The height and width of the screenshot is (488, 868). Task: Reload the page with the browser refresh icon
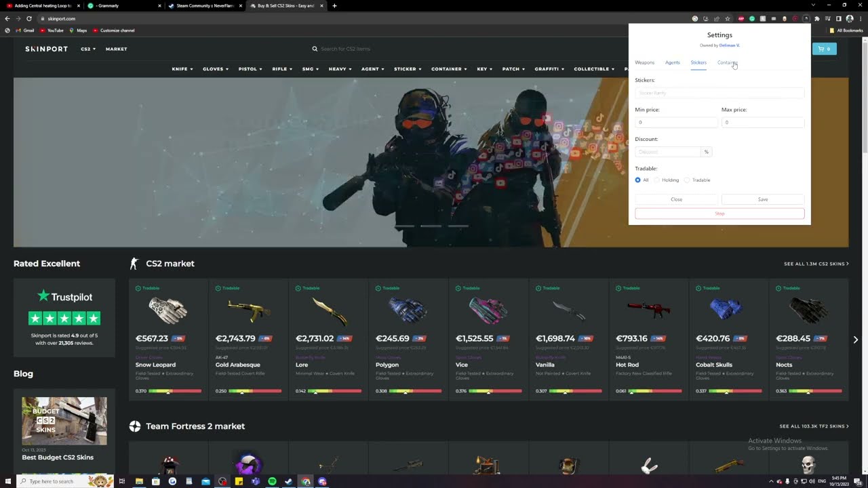28,18
